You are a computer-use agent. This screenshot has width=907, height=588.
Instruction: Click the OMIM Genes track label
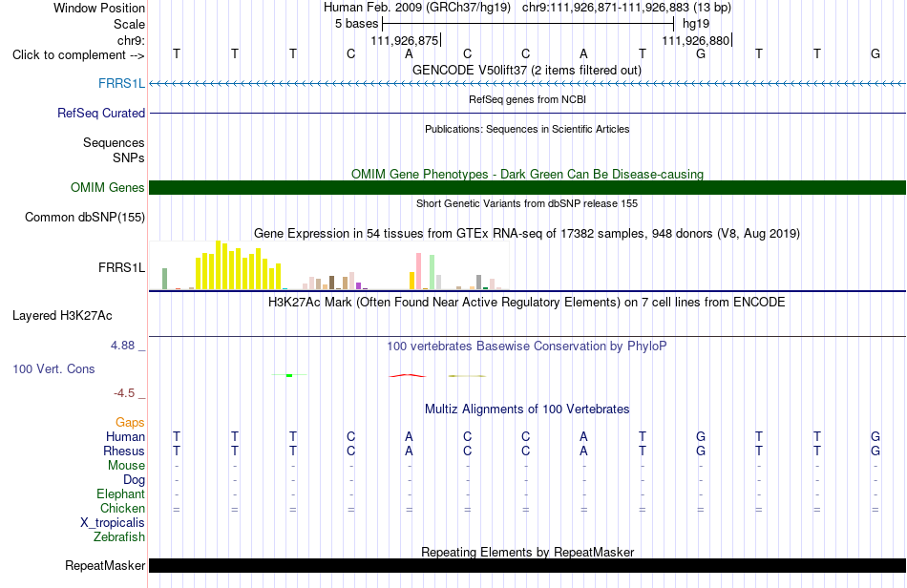pyautogui.click(x=108, y=187)
